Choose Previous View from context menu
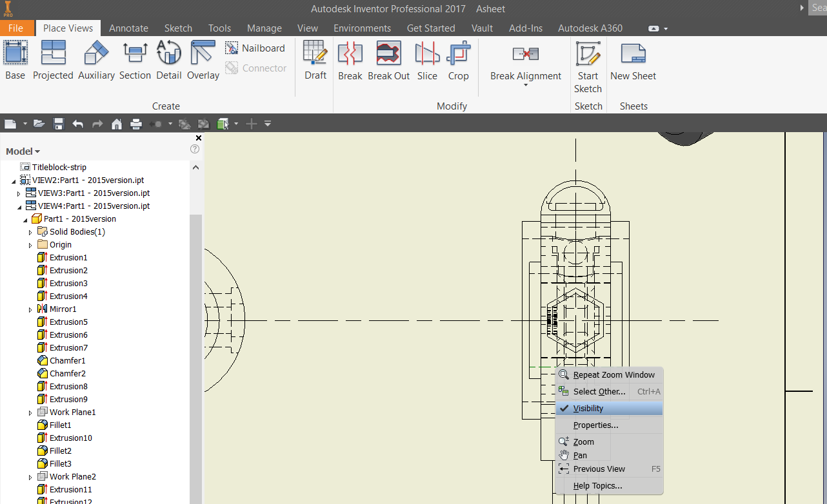Viewport: 827px width, 504px height. tap(608, 469)
